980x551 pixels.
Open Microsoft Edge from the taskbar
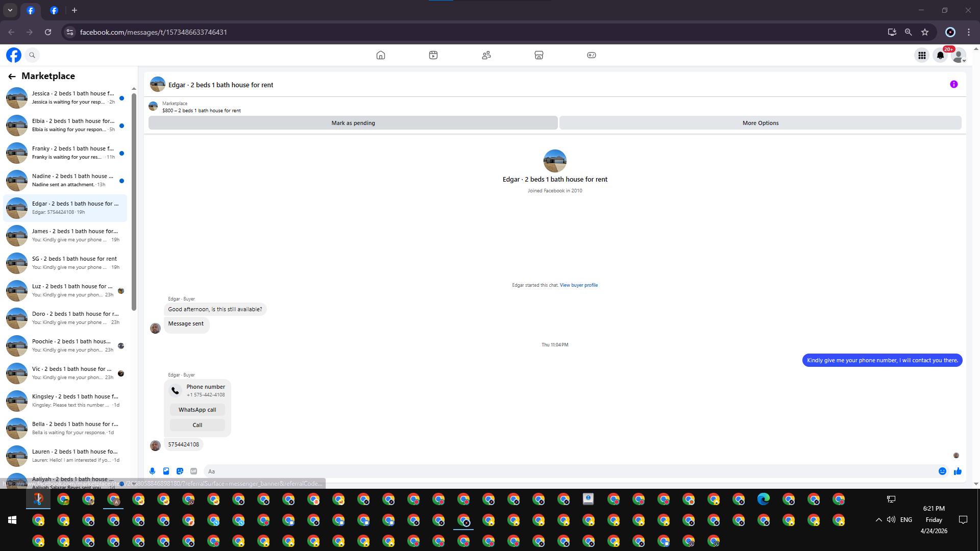tap(764, 499)
